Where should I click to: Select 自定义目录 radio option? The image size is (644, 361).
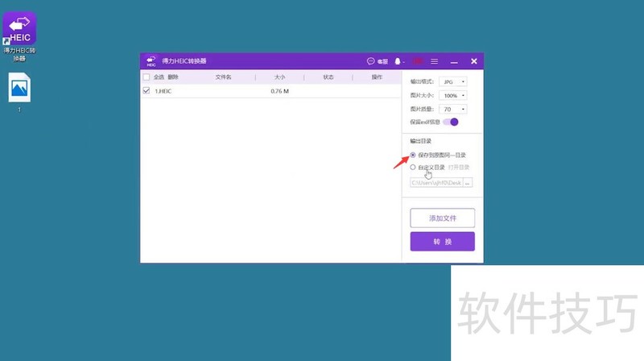(413, 168)
